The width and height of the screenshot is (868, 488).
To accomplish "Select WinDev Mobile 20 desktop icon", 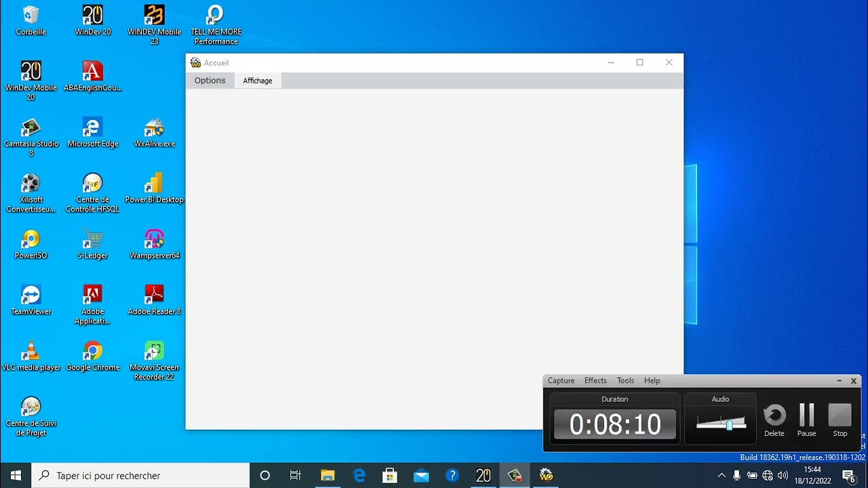I will tap(31, 81).
